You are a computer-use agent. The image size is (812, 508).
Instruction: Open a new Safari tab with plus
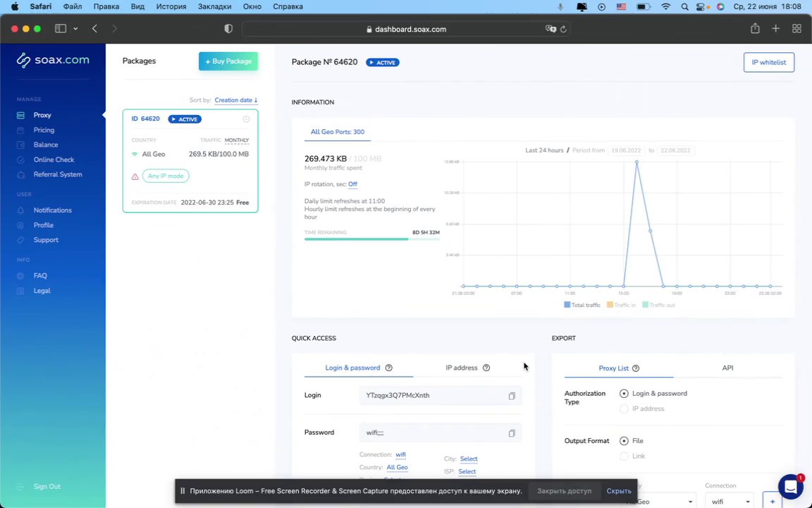point(776,28)
